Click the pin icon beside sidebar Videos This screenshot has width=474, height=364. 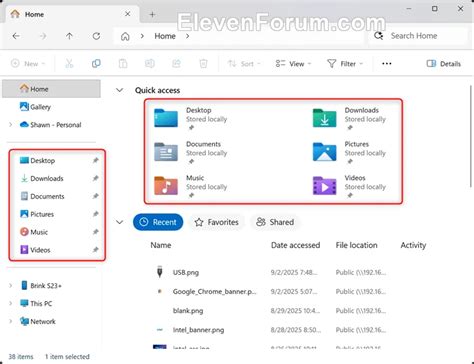pyautogui.click(x=96, y=250)
